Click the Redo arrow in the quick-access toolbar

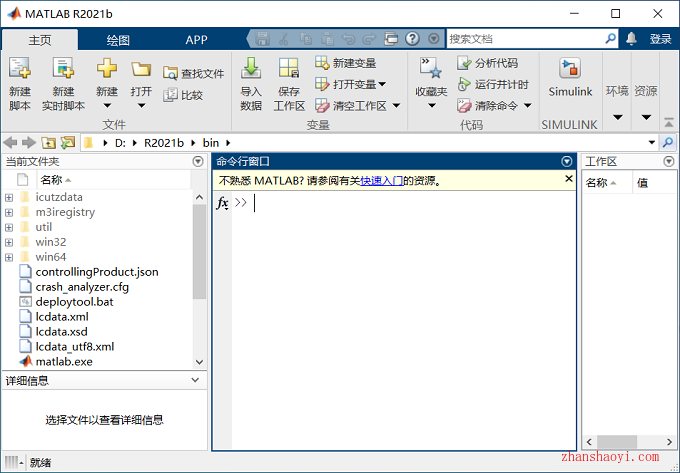point(369,39)
